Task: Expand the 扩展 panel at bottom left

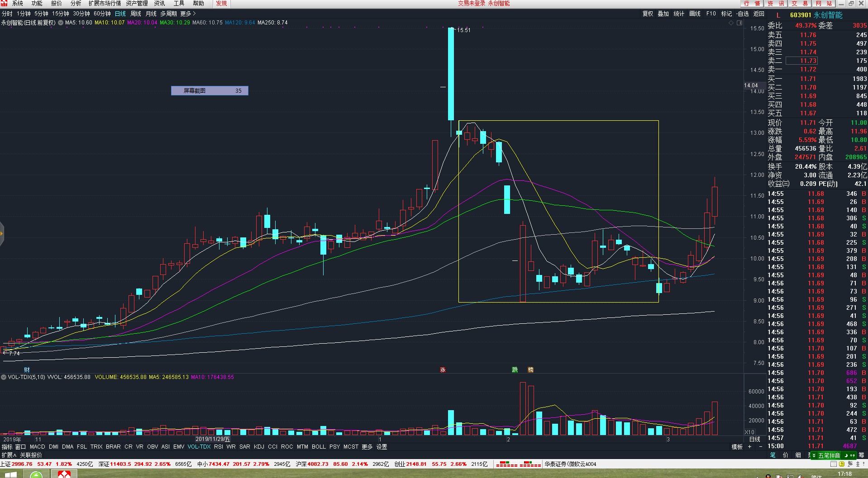Action: click(x=9, y=455)
